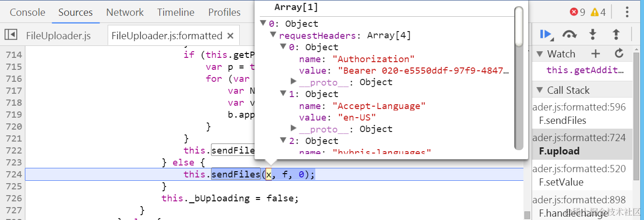
Task: Click the line 714 gutter number
Action: click(x=13, y=55)
